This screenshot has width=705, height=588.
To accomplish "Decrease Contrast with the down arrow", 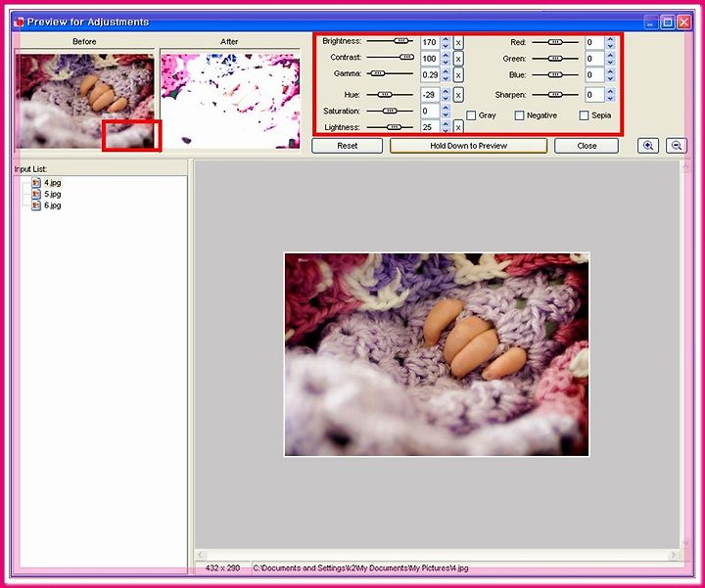I will click(446, 62).
